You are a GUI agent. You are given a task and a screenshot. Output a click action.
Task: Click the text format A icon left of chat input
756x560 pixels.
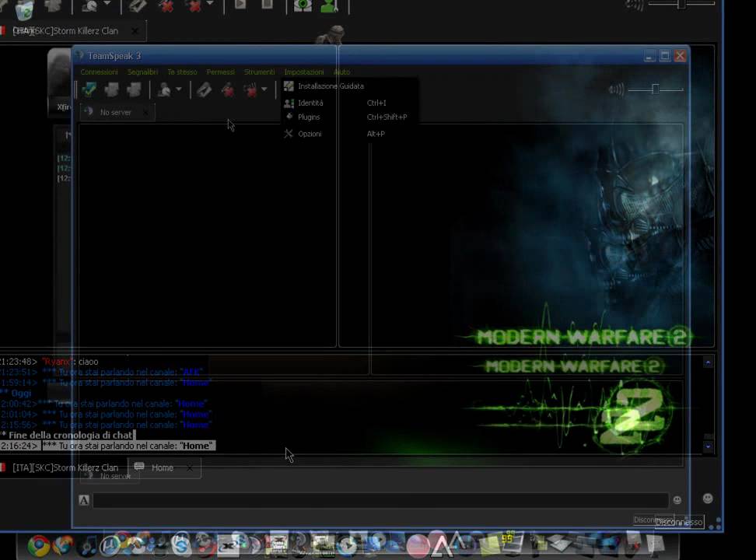point(84,500)
